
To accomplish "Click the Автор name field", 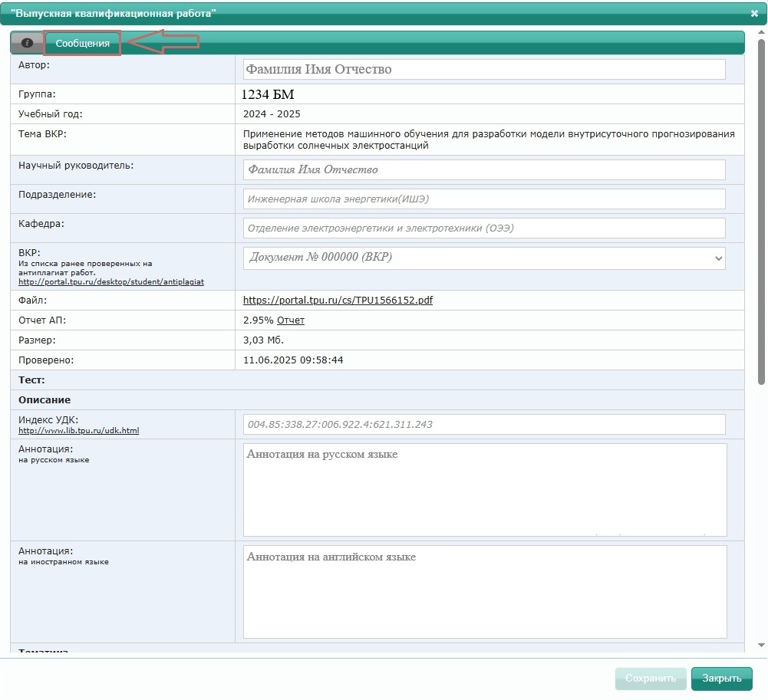I will coord(484,69).
